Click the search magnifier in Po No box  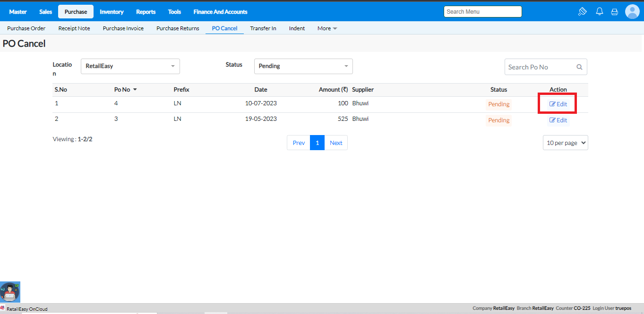click(x=579, y=67)
